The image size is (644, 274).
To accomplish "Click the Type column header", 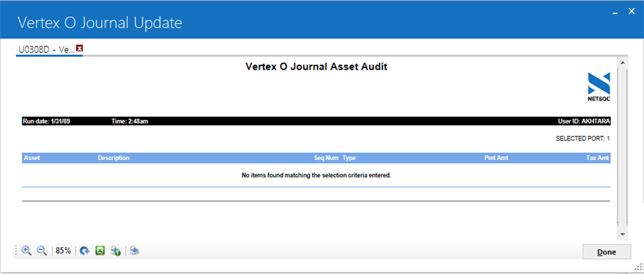I will pyautogui.click(x=349, y=158).
